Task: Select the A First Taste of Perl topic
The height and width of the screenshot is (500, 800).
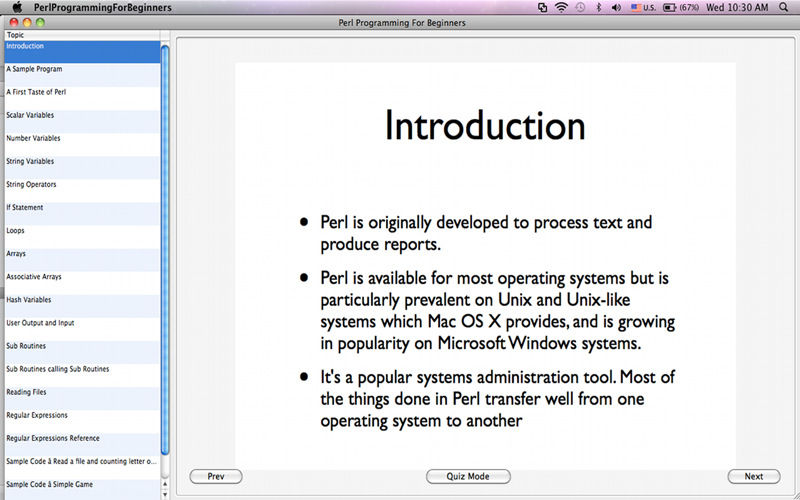Action: (82, 98)
